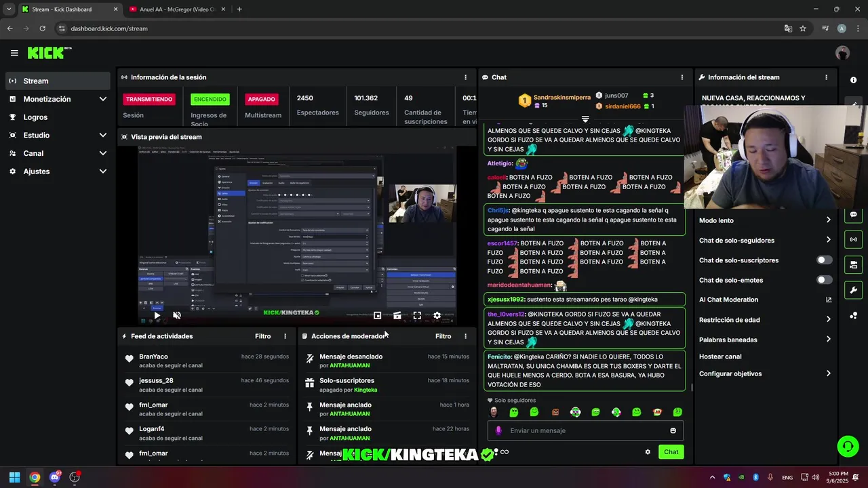This screenshot has width=868, height=488.
Task: Open broadcast signal widget in right sidebar
Action: tap(853, 239)
